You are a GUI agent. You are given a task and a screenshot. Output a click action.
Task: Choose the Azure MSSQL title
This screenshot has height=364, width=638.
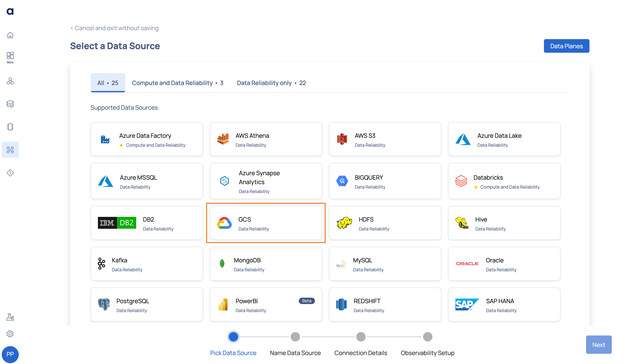(x=138, y=178)
